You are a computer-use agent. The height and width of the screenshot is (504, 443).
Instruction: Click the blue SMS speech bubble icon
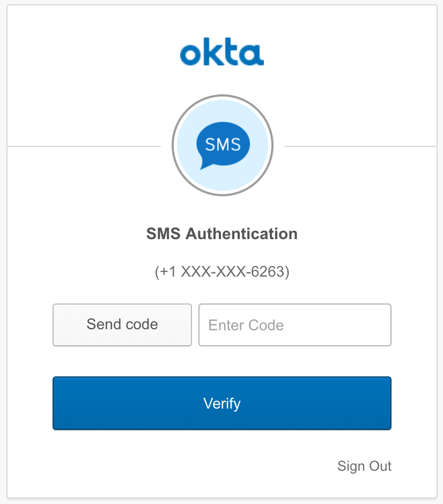tap(223, 145)
